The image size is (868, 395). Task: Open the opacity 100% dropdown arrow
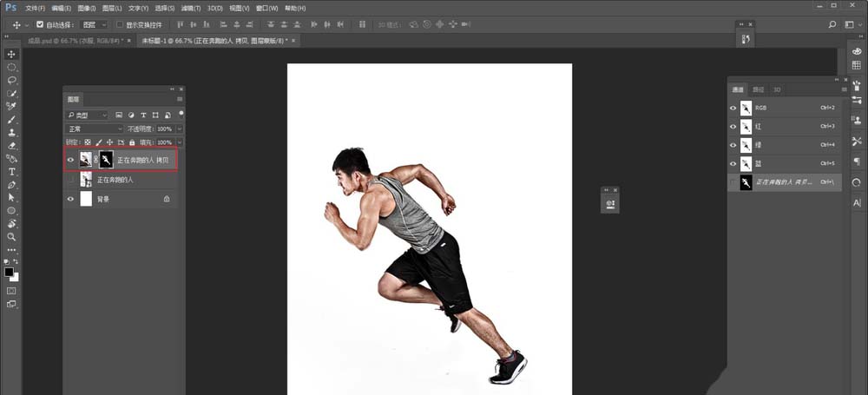179,128
